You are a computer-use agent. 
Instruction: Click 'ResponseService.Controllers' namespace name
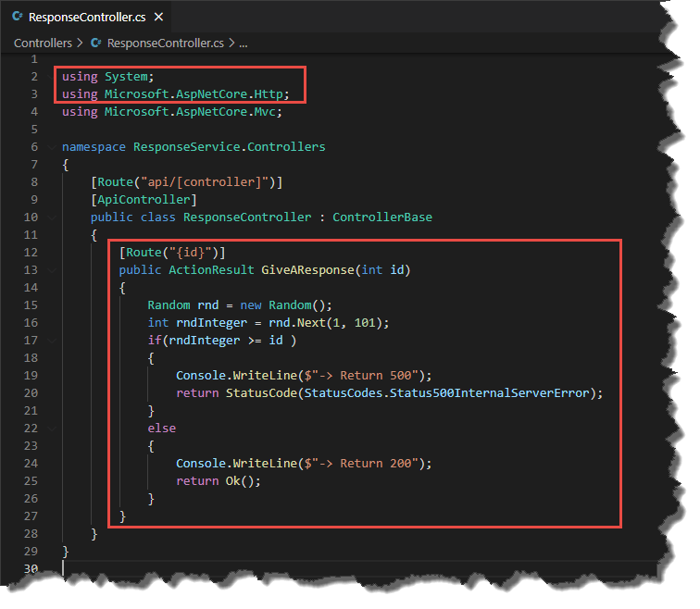pos(230,147)
